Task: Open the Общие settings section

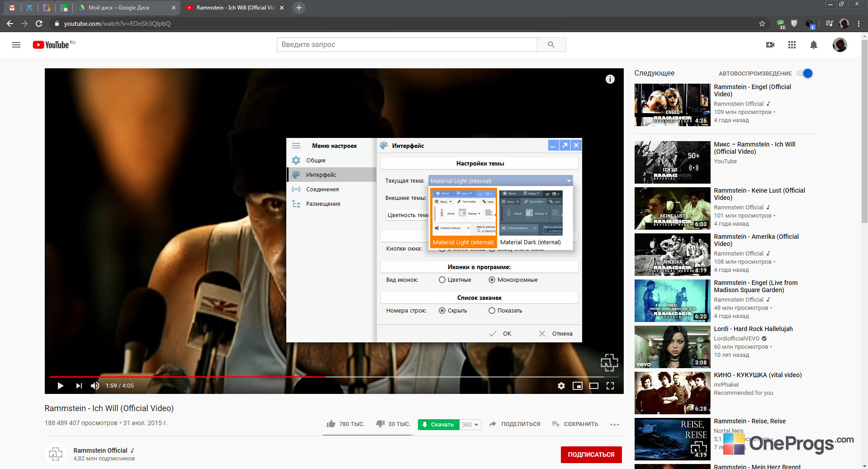Action: click(x=332, y=161)
